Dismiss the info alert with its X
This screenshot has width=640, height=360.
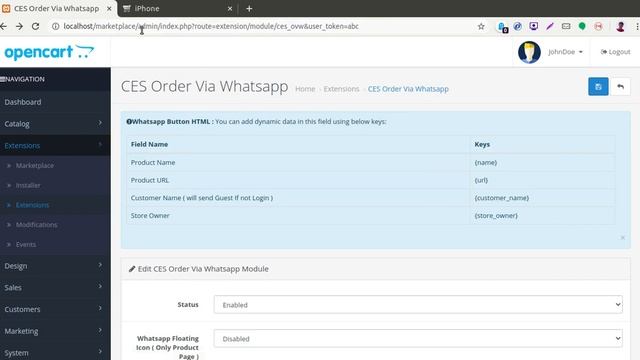click(622, 238)
